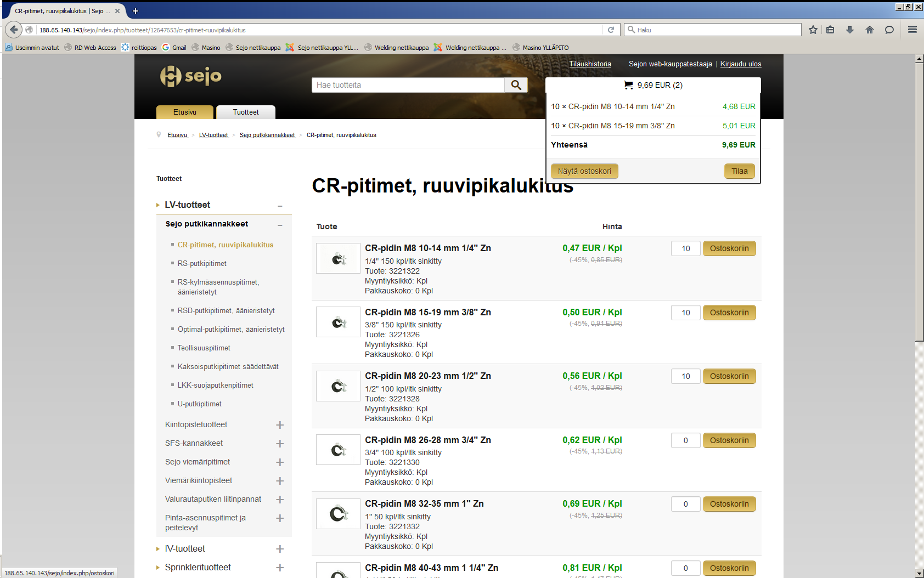Collapse the LV-tuotteet category
The height and width of the screenshot is (578, 924).
point(280,206)
